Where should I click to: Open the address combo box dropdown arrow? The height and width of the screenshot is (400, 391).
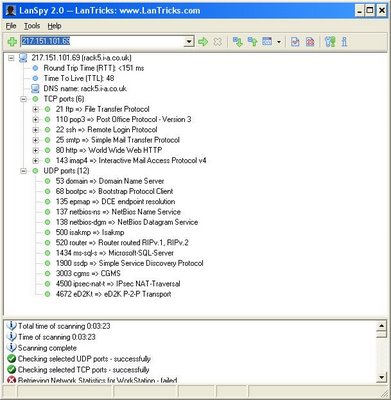[189, 42]
